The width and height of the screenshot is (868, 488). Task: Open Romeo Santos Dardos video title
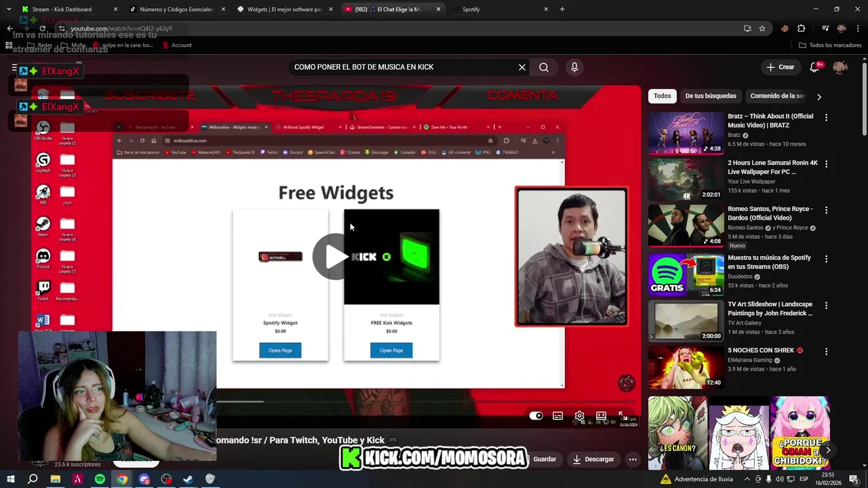coord(769,213)
